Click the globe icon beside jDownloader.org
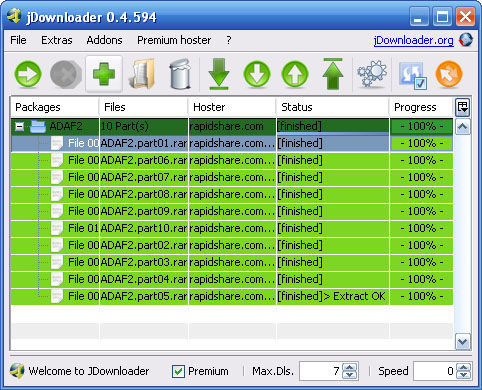 466,40
